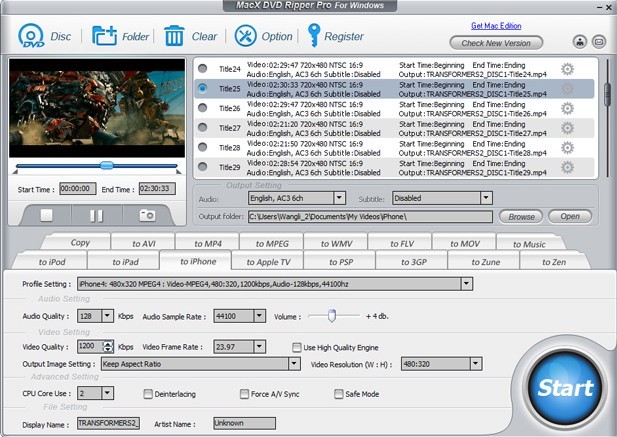The image size is (617, 437).
Task: Expand the Profile Setting dropdown
Action: point(466,284)
